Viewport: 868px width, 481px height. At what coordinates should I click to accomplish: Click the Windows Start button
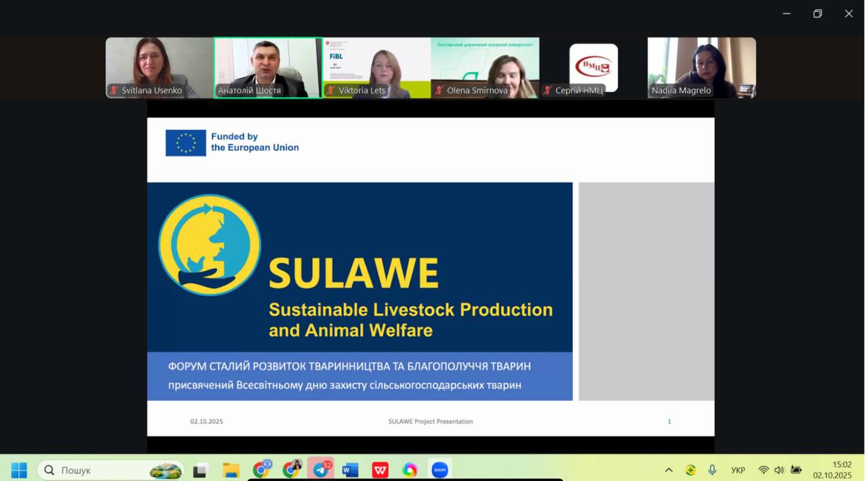(x=19, y=469)
